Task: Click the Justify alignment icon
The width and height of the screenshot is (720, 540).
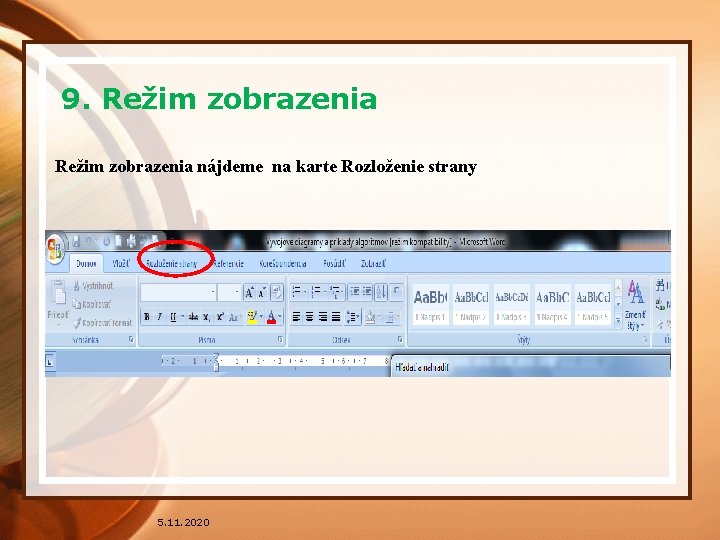Action: [336, 316]
